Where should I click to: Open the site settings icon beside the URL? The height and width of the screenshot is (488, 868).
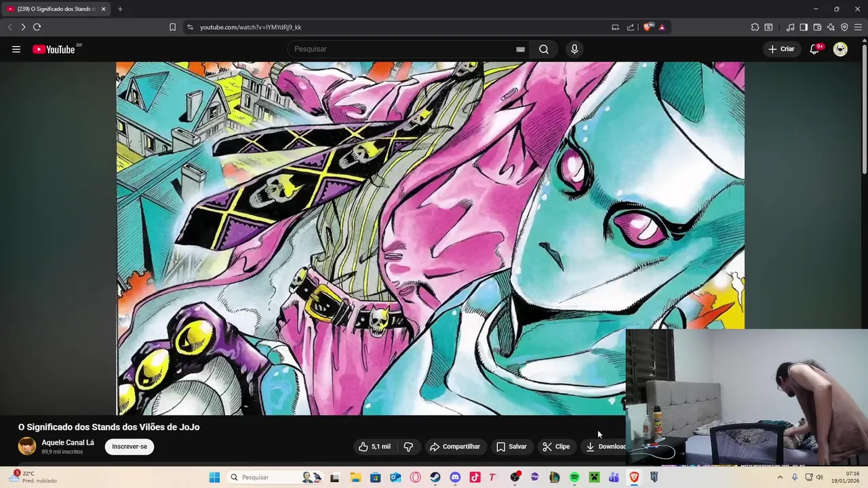point(190,27)
